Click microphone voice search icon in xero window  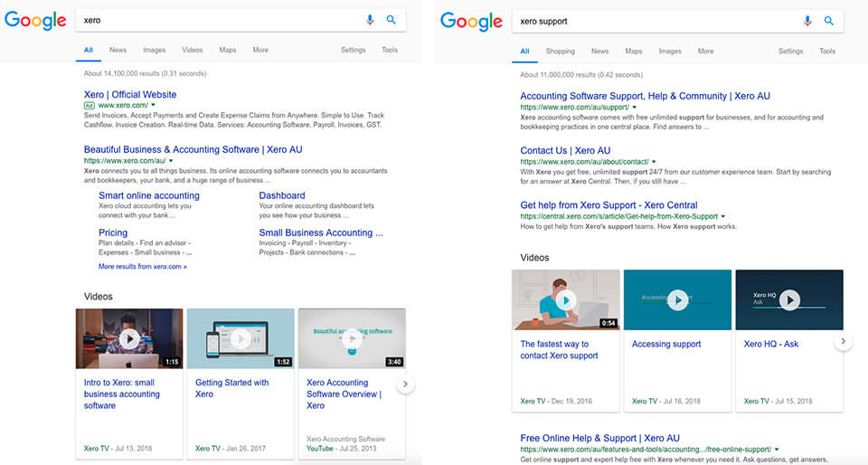370,20
